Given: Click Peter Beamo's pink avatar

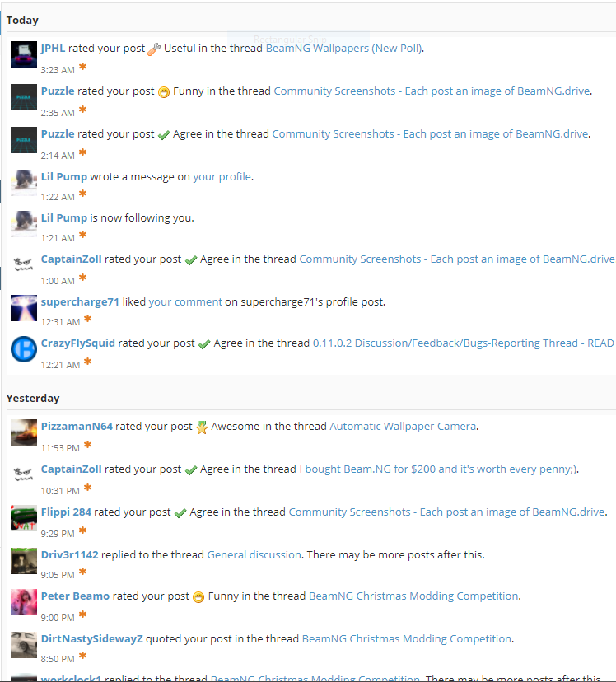Looking at the screenshot, I should [24, 602].
